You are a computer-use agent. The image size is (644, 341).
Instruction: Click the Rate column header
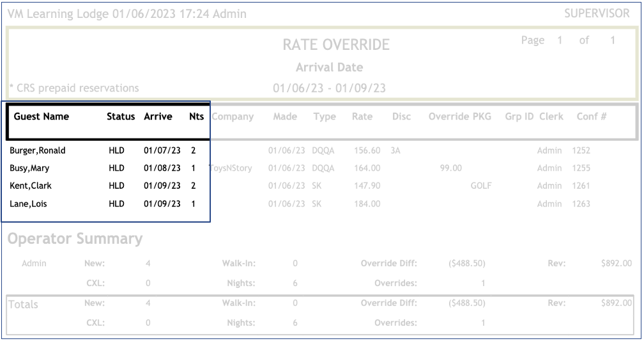click(358, 117)
